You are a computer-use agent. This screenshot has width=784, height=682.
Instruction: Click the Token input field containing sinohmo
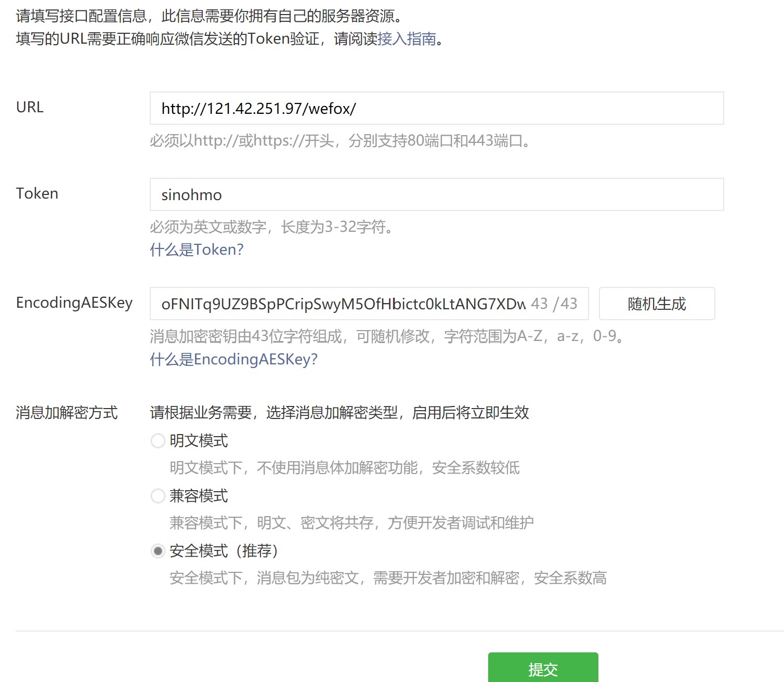point(437,194)
